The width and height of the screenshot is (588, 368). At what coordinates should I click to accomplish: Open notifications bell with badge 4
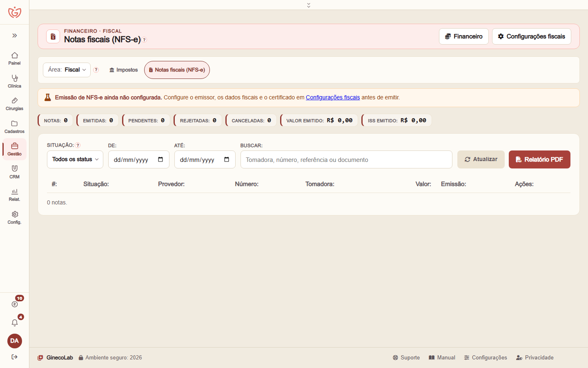pyautogui.click(x=15, y=323)
